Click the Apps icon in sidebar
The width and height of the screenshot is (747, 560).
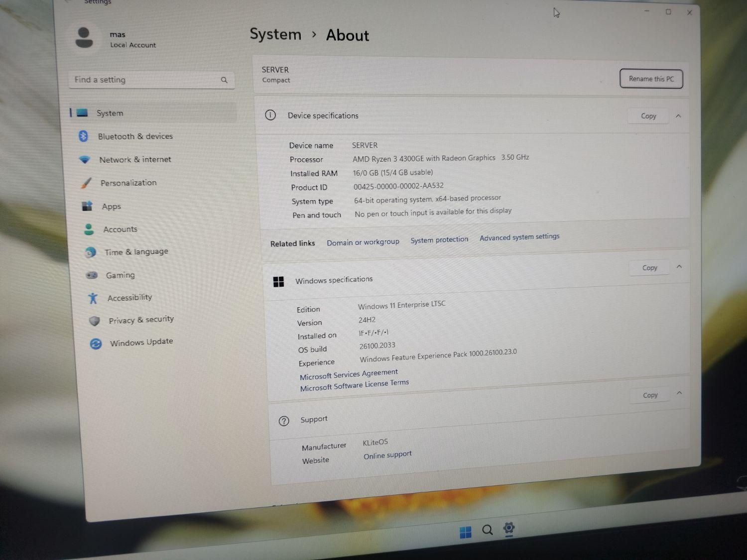[x=87, y=206]
